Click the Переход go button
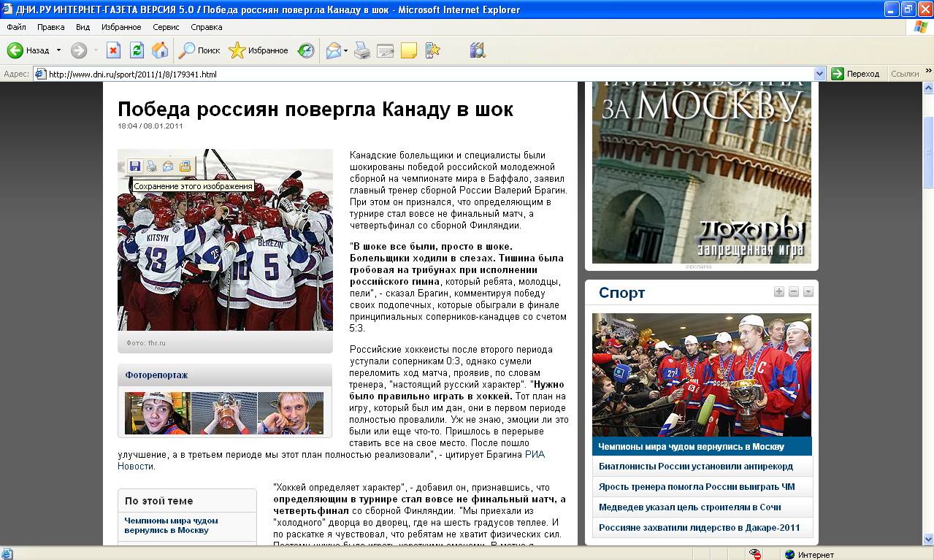The image size is (934, 560). [856, 74]
